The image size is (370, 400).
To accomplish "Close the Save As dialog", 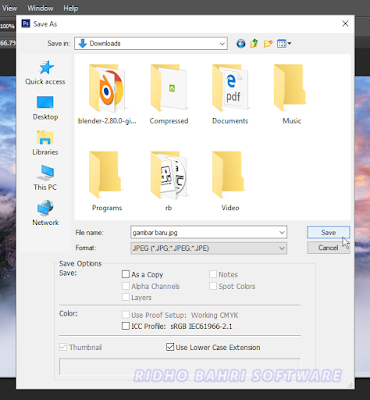I will pos(345,24).
